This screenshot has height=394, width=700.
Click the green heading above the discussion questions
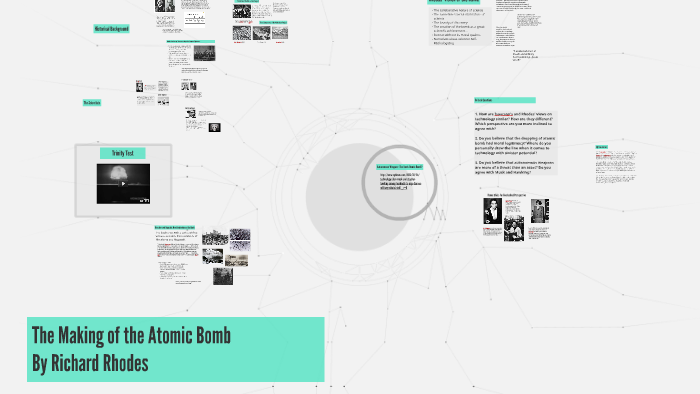pyautogui.click(x=505, y=100)
